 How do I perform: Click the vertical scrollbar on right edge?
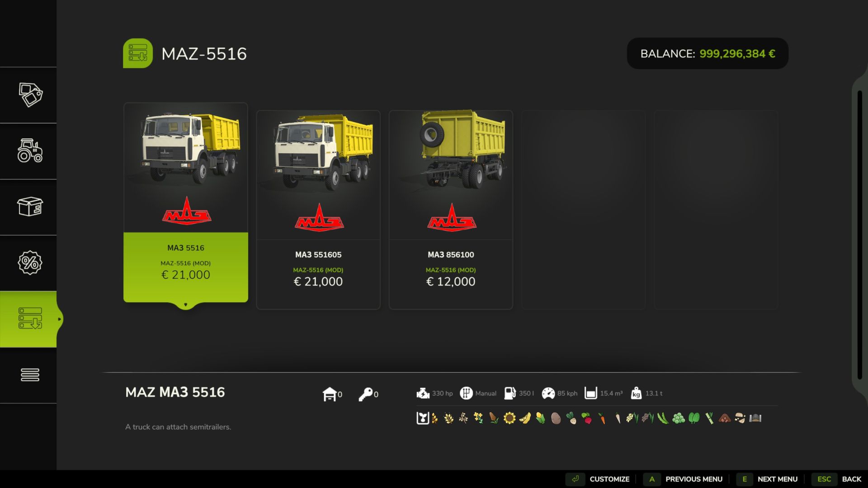tap(860, 235)
